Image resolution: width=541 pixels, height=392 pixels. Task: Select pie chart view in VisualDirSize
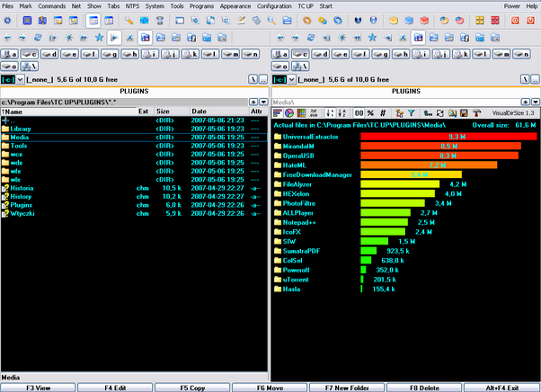(x=289, y=113)
